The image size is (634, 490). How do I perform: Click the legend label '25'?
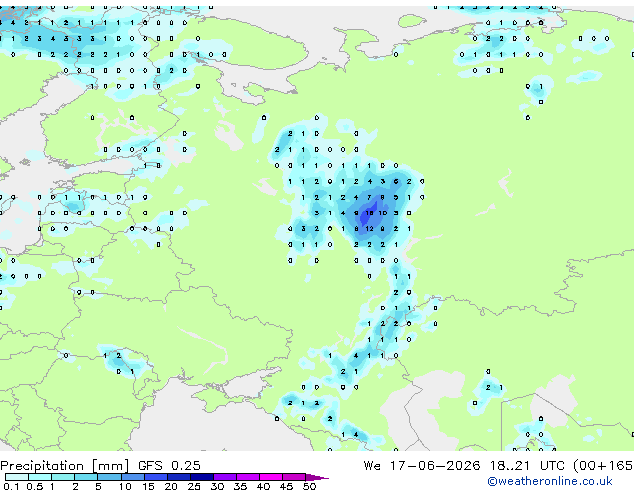coord(194,486)
